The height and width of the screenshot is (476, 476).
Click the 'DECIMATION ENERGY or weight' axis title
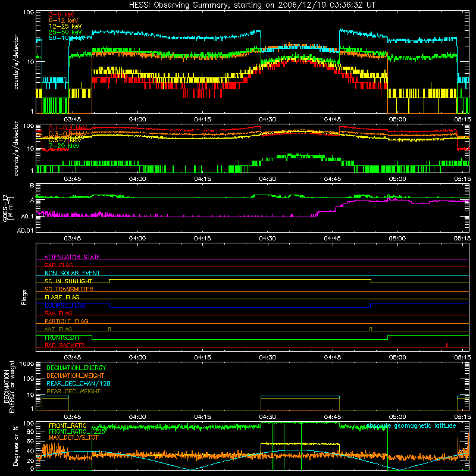click(9, 386)
